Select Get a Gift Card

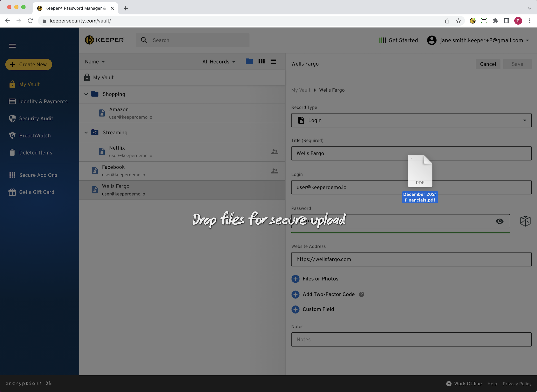pos(32,192)
